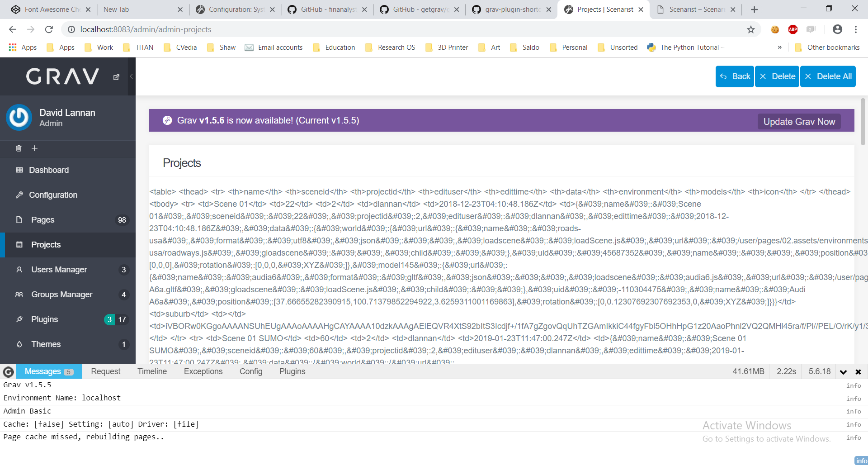Switch to debugbar Config tab
Screen dimensions: 868x466
point(251,371)
